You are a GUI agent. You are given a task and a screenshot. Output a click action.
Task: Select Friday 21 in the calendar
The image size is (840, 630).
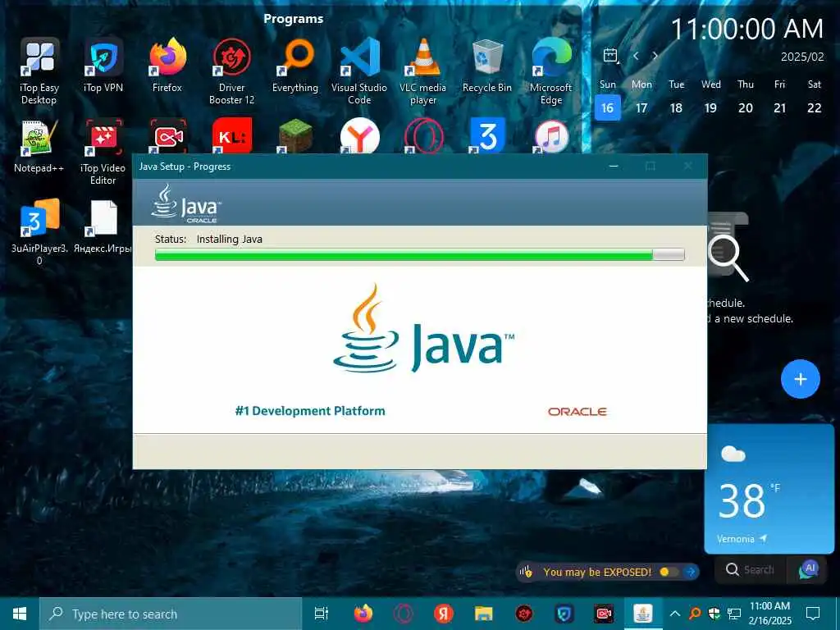coord(780,107)
